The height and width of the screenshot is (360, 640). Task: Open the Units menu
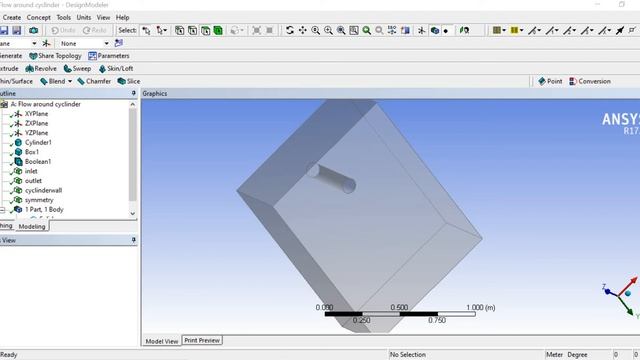click(84, 18)
